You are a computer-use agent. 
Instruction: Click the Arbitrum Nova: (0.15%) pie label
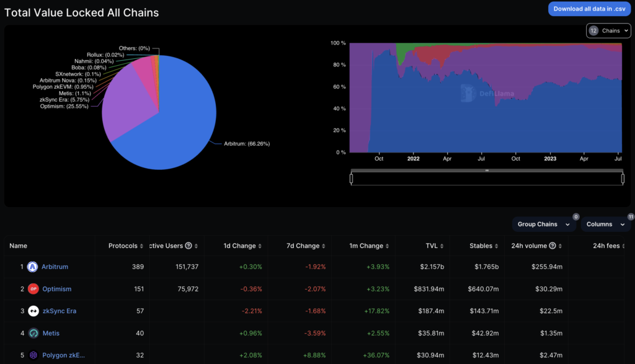(x=68, y=80)
